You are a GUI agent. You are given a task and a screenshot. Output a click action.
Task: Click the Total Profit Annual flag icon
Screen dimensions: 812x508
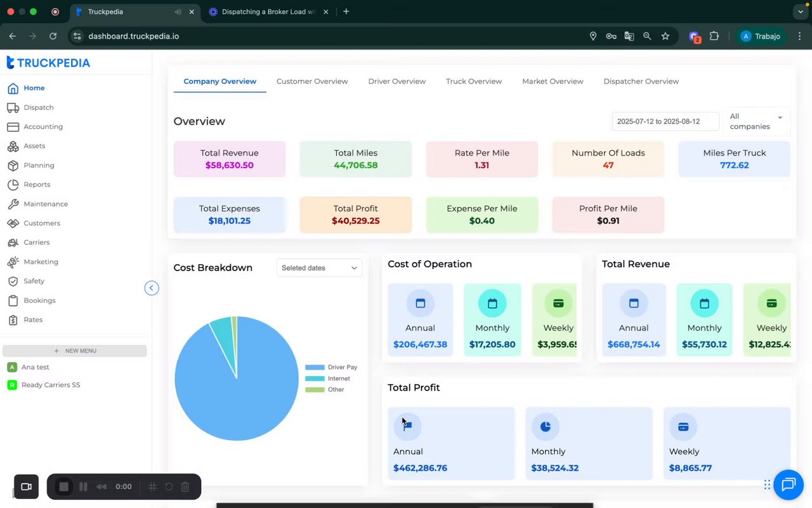click(407, 426)
